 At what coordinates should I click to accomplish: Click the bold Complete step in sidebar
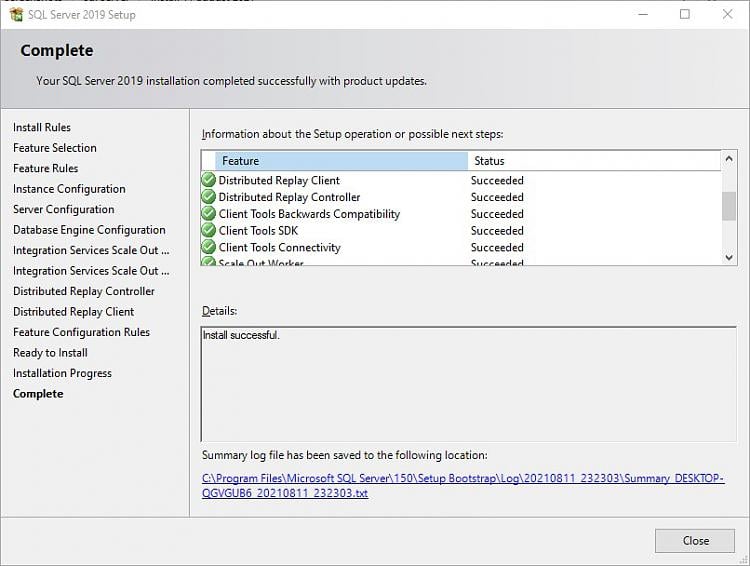pos(38,394)
